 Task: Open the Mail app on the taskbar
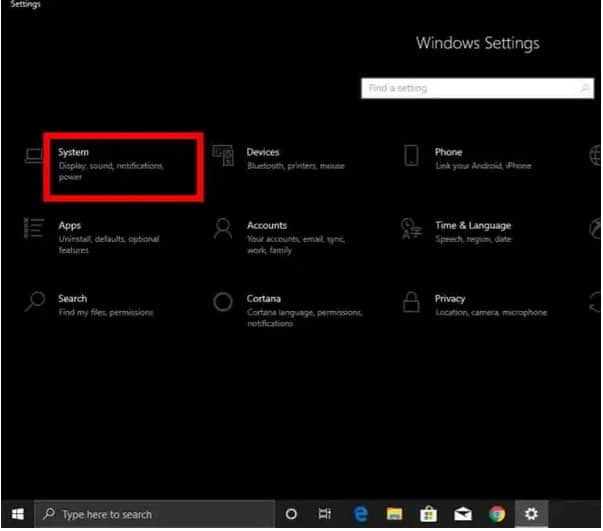pos(463,514)
